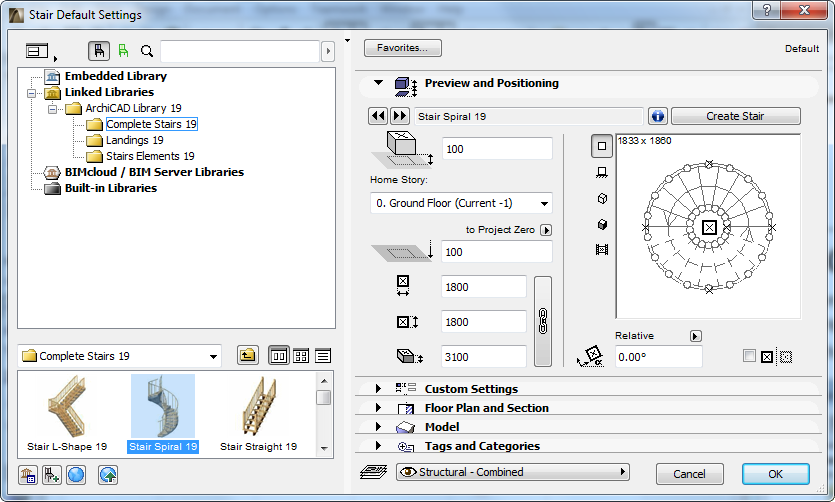Click the folder up one level button
This screenshot has height=502, width=835.
pyautogui.click(x=248, y=356)
